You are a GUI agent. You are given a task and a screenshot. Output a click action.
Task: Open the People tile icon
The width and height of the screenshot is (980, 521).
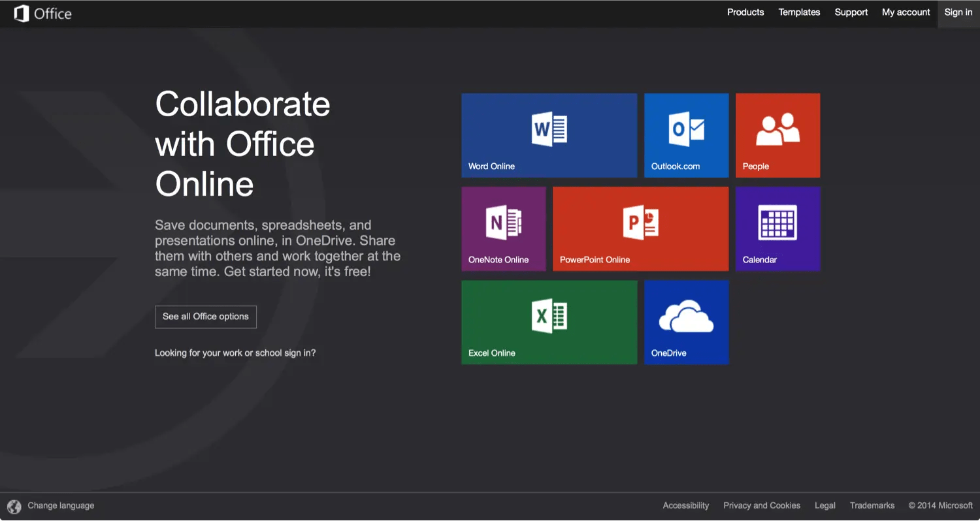pyautogui.click(x=778, y=129)
